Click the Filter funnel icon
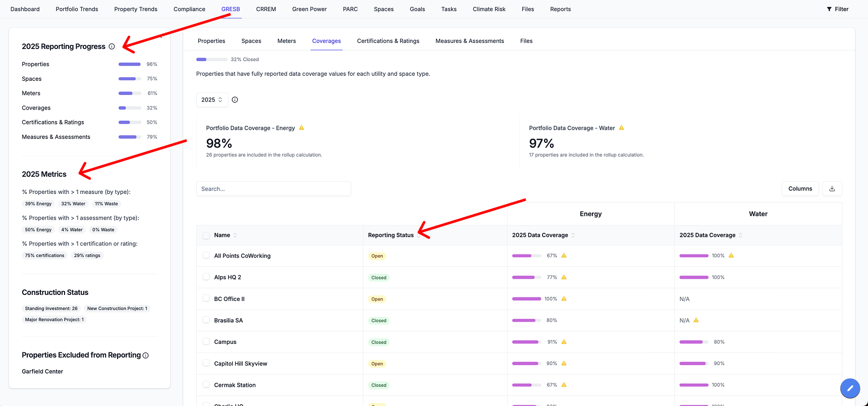The width and height of the screenshot is (868, 406). click(x=829, y=9)
